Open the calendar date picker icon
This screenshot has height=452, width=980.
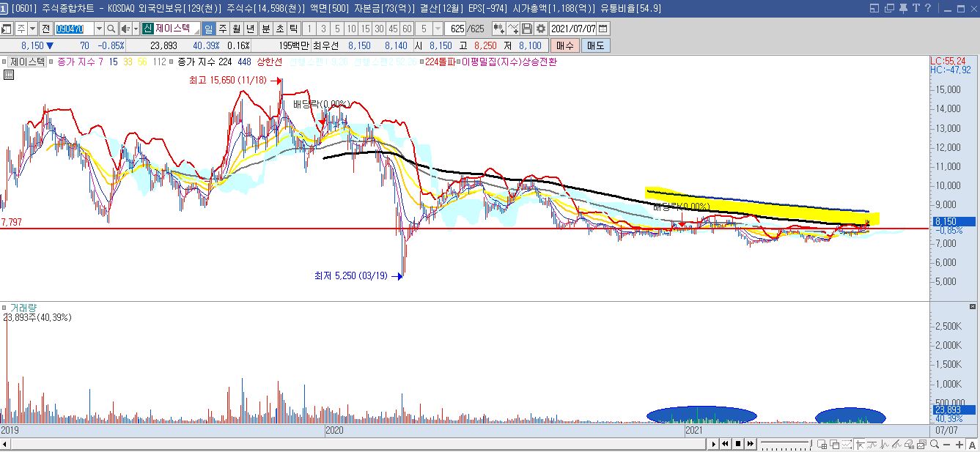click(603, 29)
